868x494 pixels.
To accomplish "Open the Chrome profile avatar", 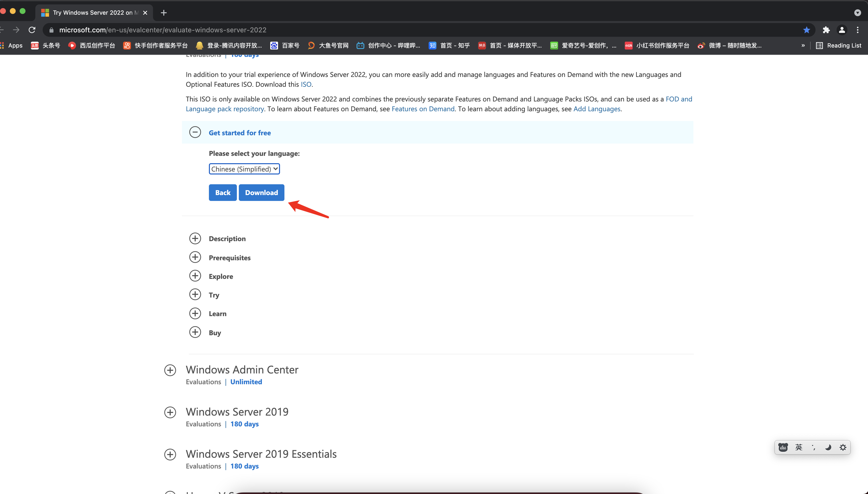I will click(x=842, y=30).
